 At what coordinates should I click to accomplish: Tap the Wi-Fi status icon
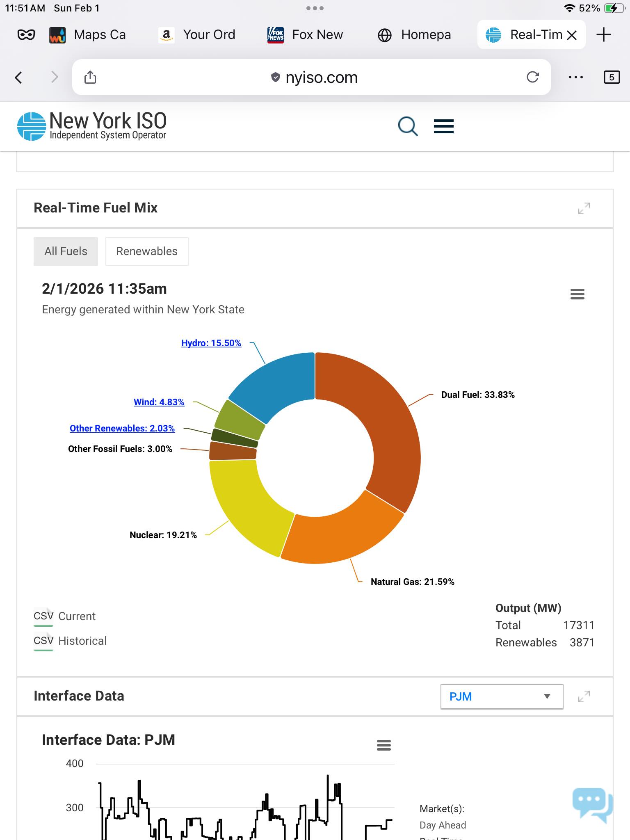click(x=569, y=8)
